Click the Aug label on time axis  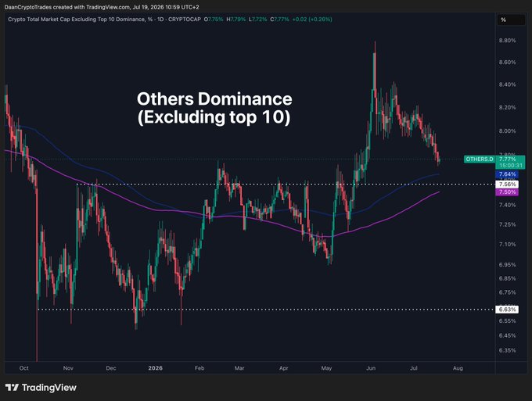pos(458,368)
